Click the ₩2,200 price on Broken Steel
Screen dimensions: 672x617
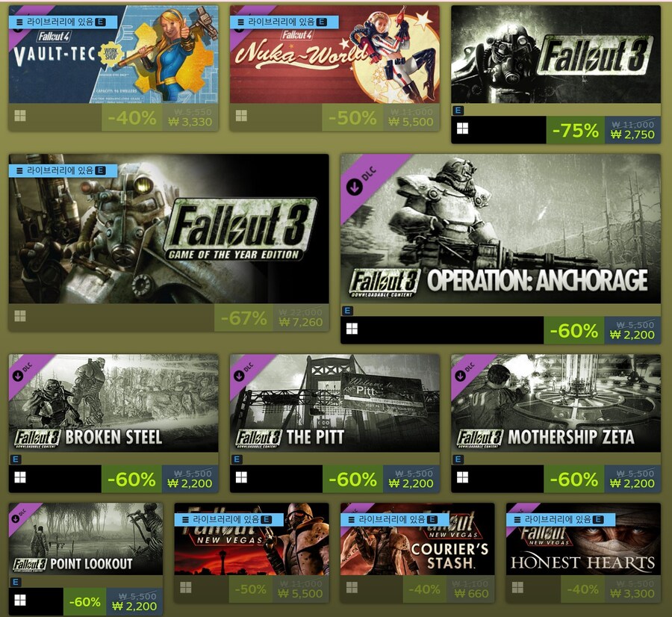click(x=190, y=483)
